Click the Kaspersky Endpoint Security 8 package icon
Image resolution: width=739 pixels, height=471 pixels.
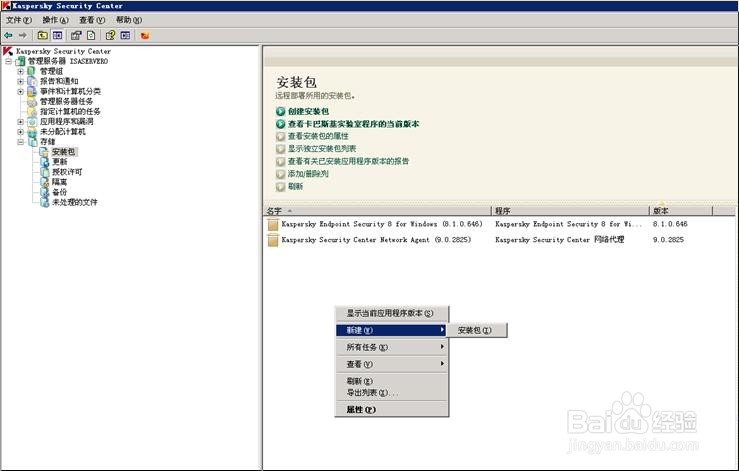[272, 224]
